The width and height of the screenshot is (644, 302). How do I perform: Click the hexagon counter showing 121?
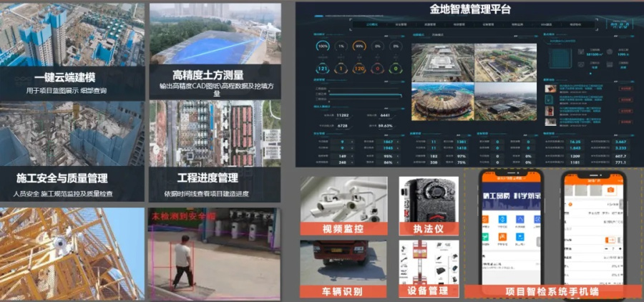323,69
